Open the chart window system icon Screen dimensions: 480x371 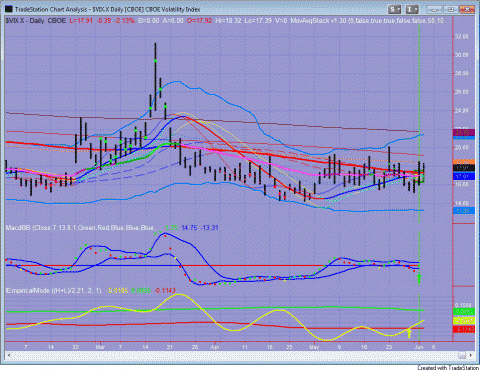point(9,9)
